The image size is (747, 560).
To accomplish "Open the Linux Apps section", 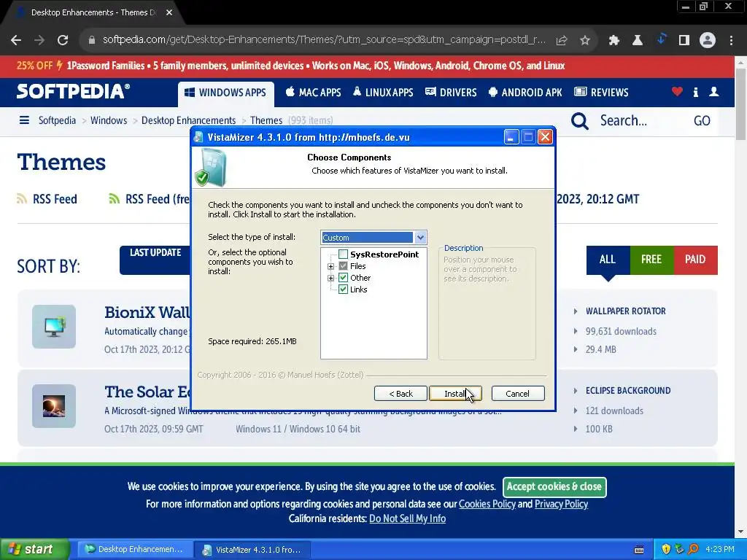I will click(x=383, y=93).
